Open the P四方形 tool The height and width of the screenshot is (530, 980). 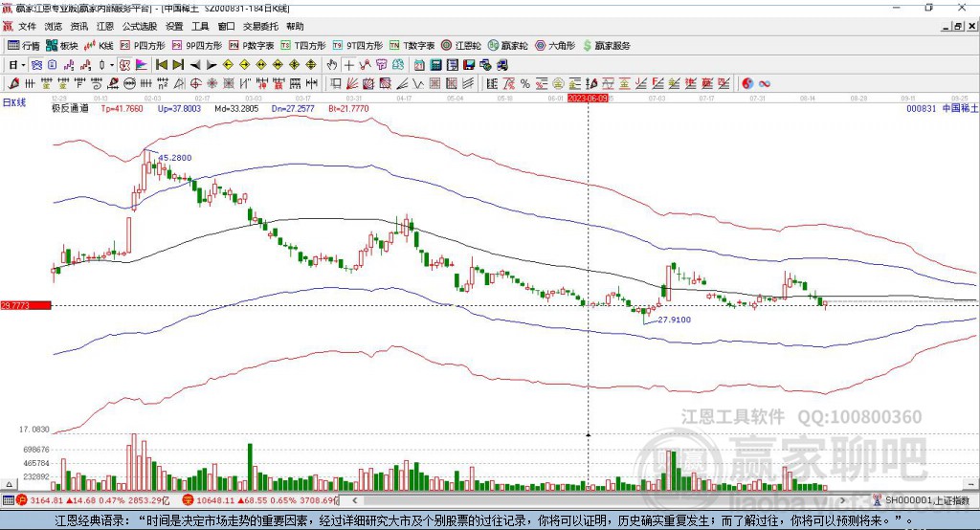(x=143, y=46)
